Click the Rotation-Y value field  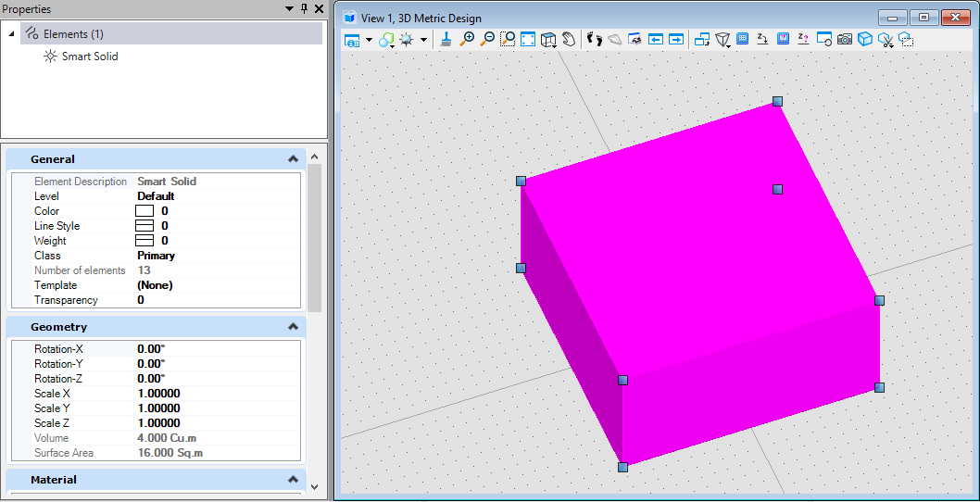click(x=218, y=364)
